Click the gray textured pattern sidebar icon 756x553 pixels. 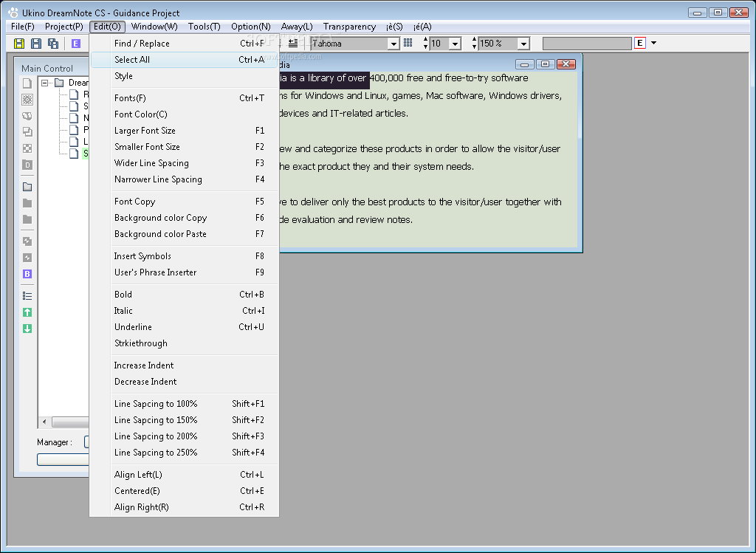tap(27, 100)
